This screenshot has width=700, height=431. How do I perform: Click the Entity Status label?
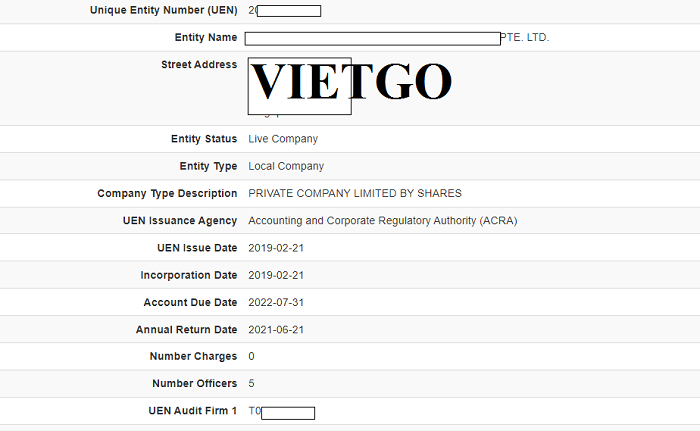click(x=204, y=139)
